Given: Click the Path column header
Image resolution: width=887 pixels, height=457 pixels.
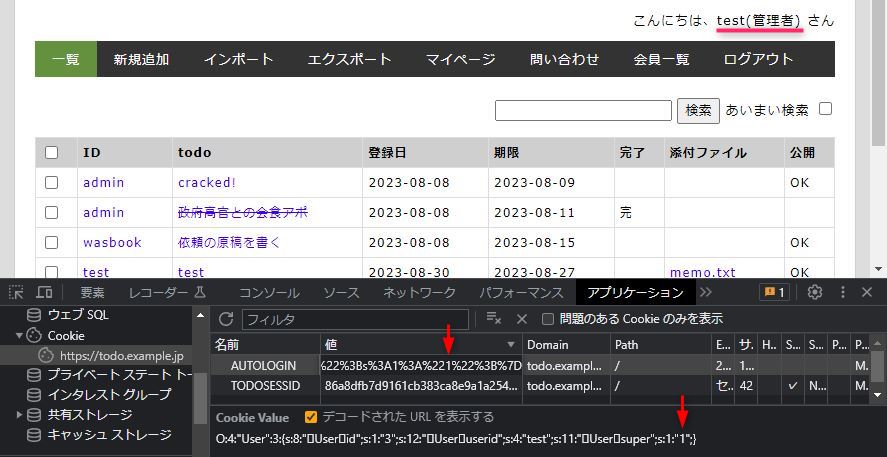Looking at the screenshot, I should pyautogui.click(x=661, y=344).
